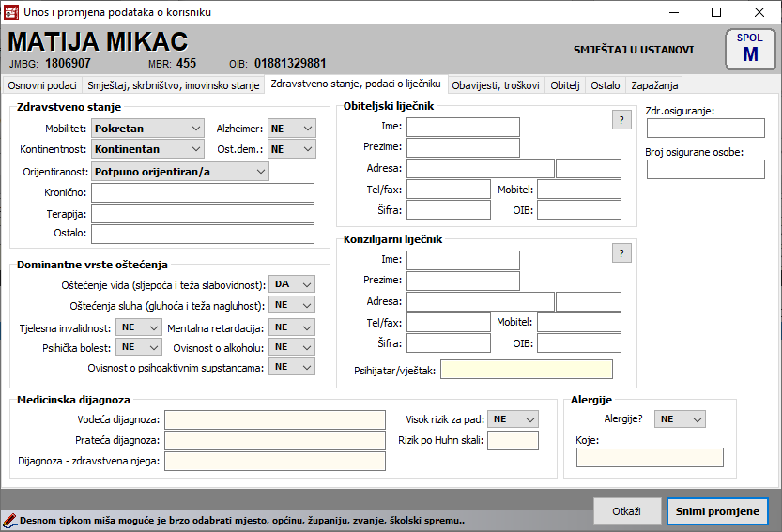Click the SPOL M gender badge
This screenshot has height=532, width=782.
pyautogui.click(x=750, y=49)
